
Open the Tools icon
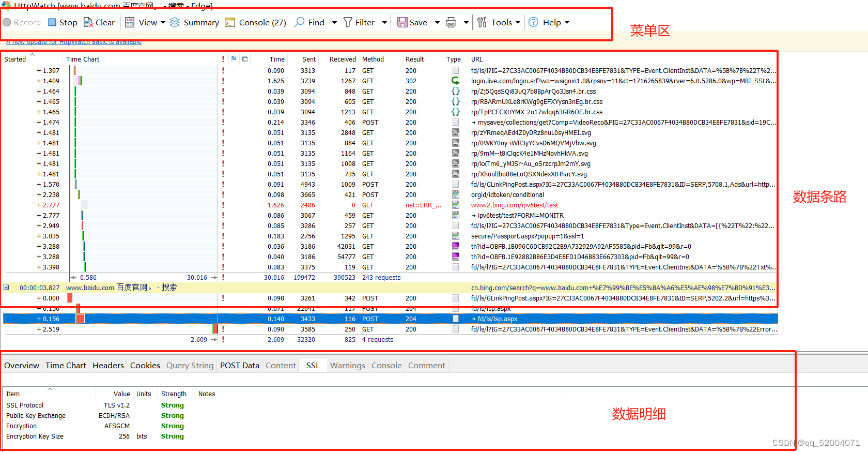pos(482,22)
